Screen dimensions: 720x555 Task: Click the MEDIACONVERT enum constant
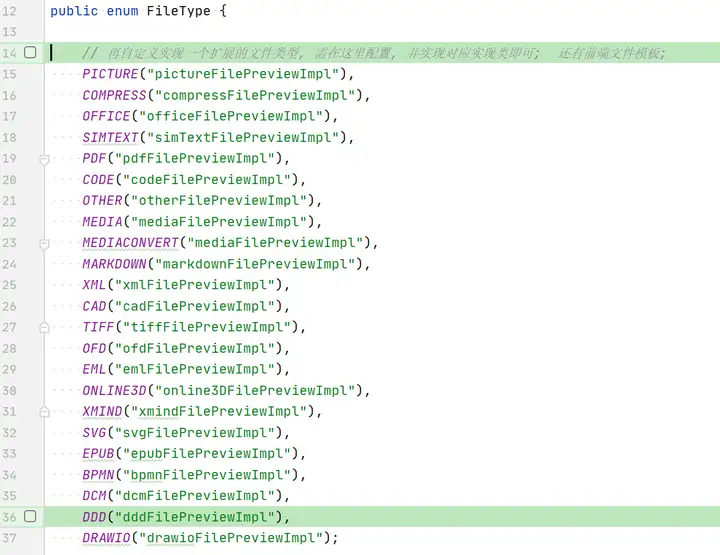coord(130,242)
